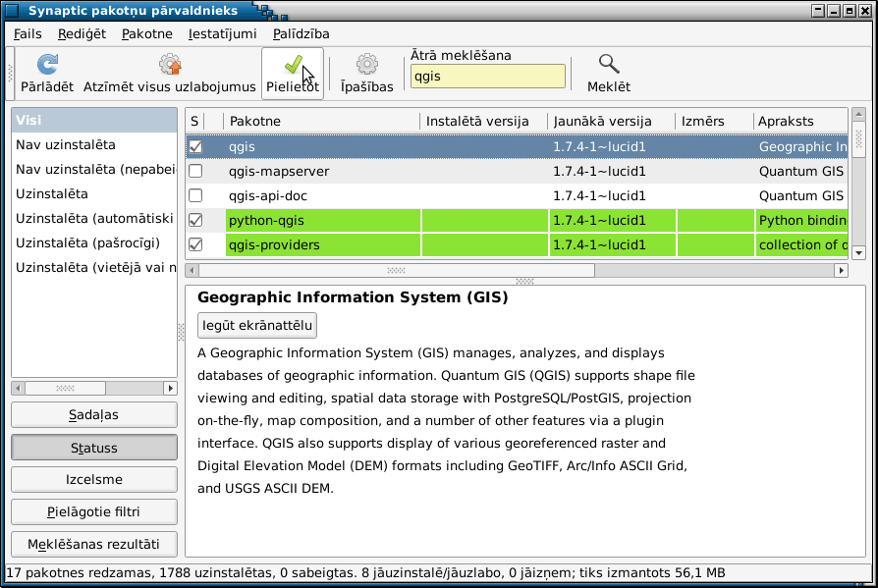Click Atzīmēt visus uzlabojumus toolbar icon
The image size is (878, 588).
[170, 65]
